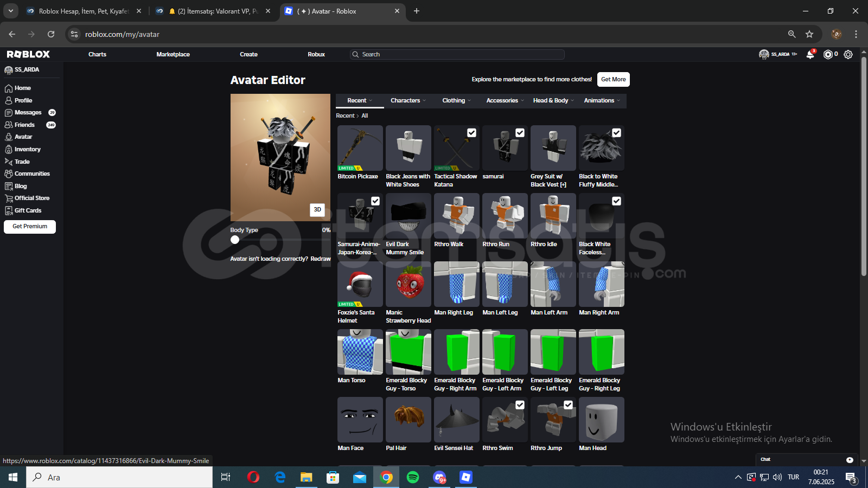Open File Explorer from taskbar

point(307,477)
